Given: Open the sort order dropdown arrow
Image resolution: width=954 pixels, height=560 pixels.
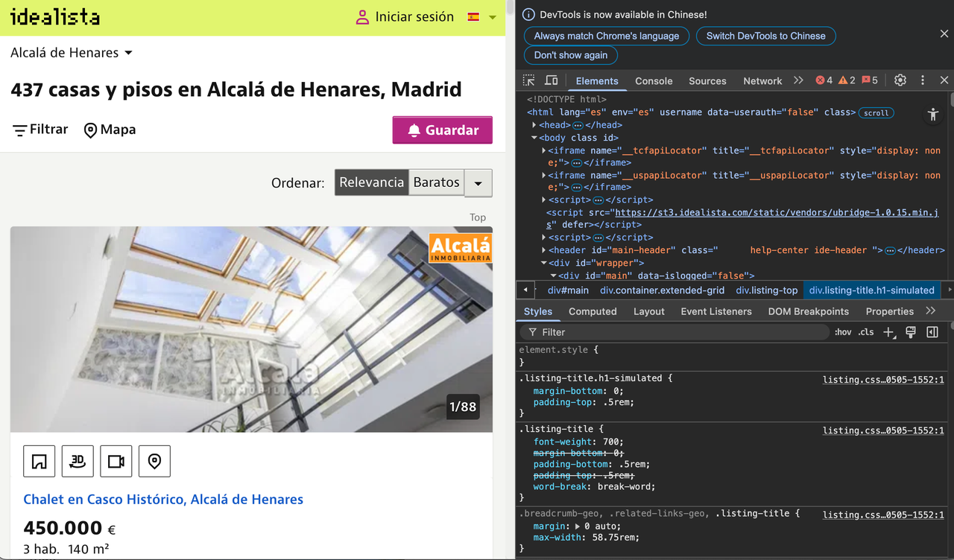Looking at the screenshot, I should coord(478,183).
